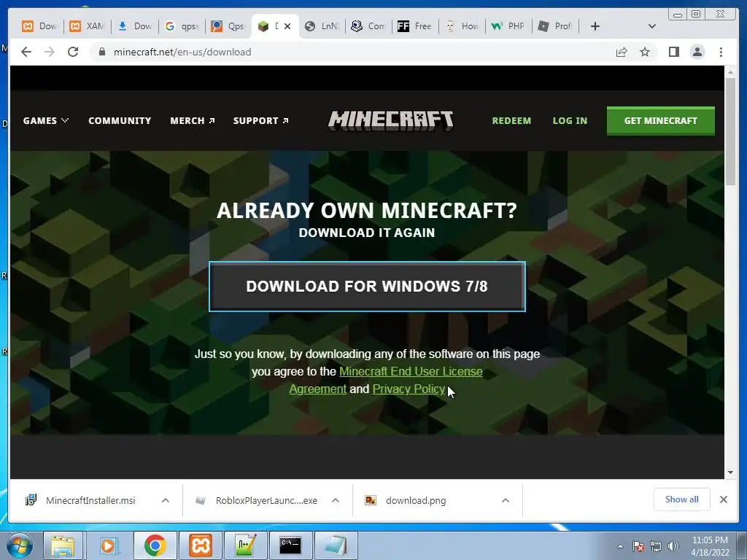Click the scrollbar up arrow
The image size is (747, 560).
pos(730,72)
